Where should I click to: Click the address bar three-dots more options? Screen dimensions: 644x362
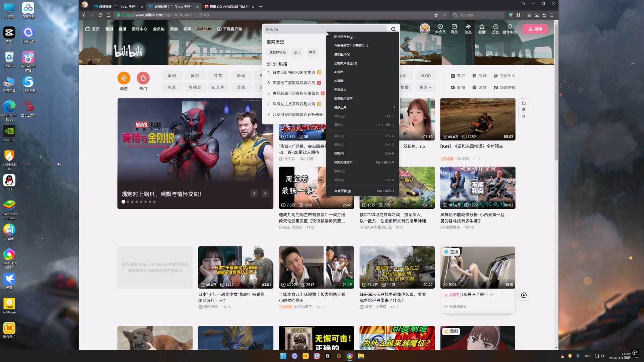click(x=444, y=15)
